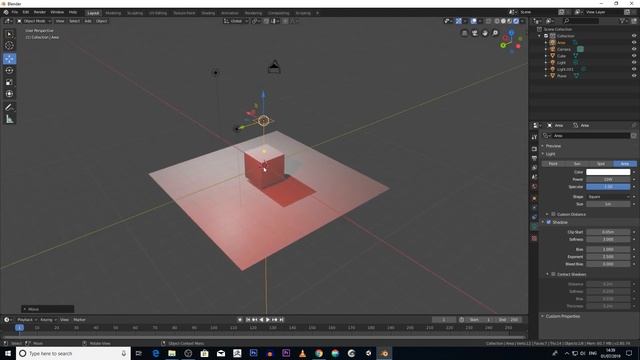Open the Tool properties tab icon

point(534,137)
